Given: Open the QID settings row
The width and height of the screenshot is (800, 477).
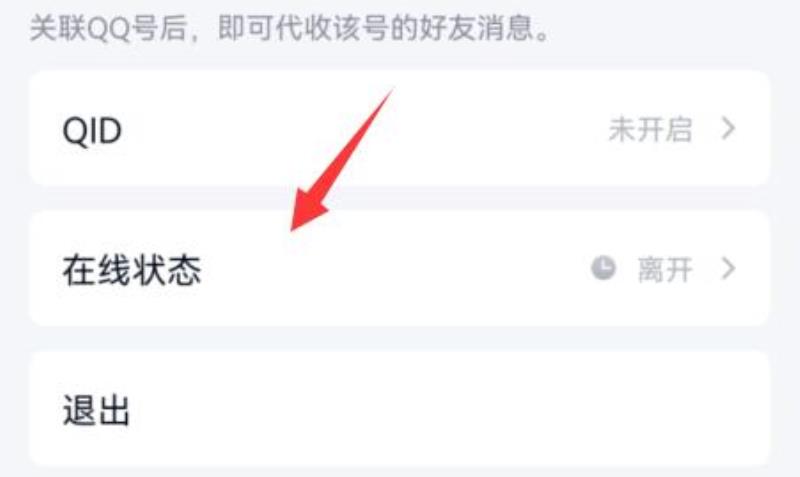Looking at the screenshot, I should click(x=399, y=129).
